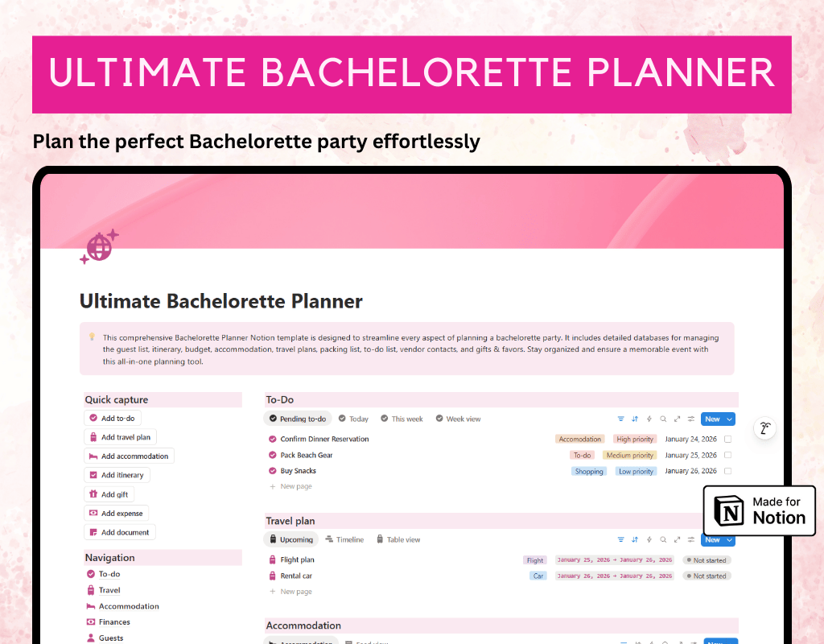Click search icon in Travel plan toolbar

pos(663,539)
